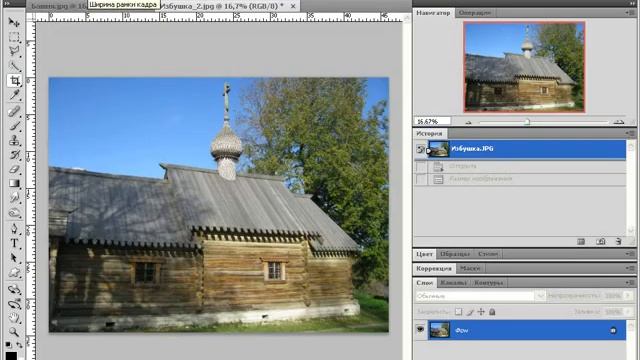The image size is (640, 360).
Task: Switch to the Каналы tab
Action: point(453,282)
